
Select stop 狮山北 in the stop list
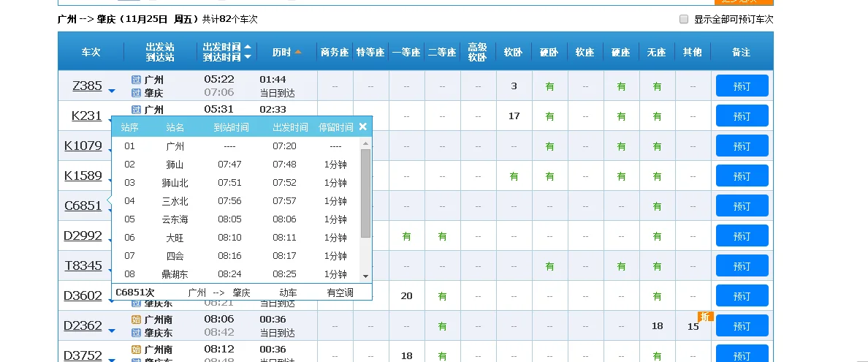[x=175, y=183]
